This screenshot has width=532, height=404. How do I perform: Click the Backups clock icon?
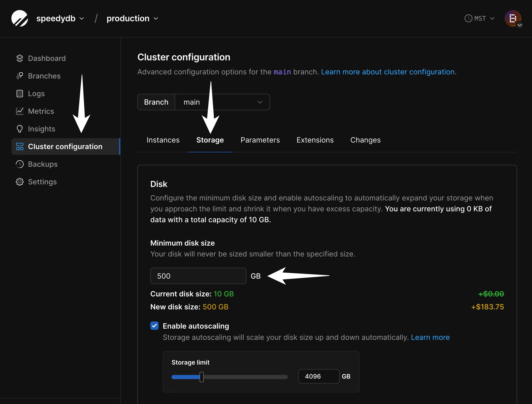coord(20,164)
